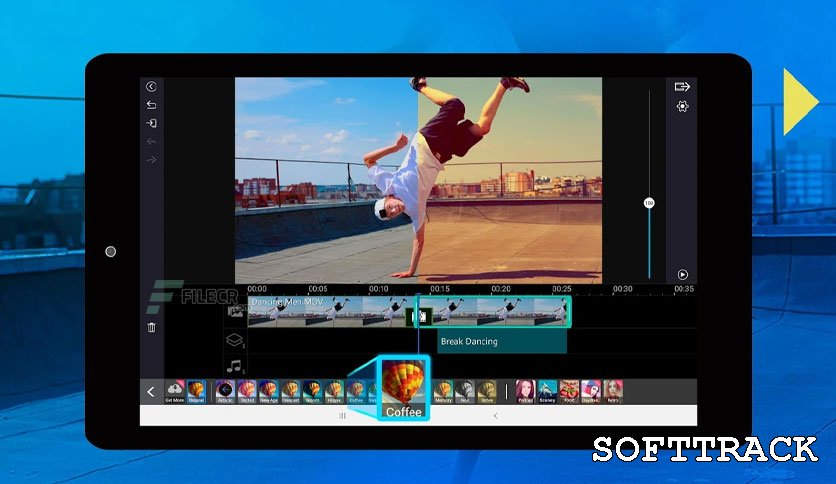Screen dimensions: 836x484
Task: Open the settings gear icon
Action: click(x=682, y=106)
